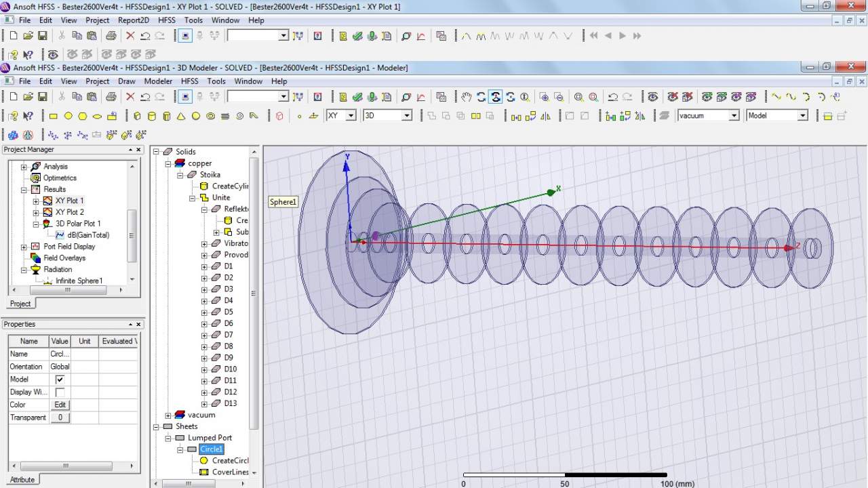Enable the Display Wireframe checkbox
Screen dimensions: 868x488
tap(60, 392)
